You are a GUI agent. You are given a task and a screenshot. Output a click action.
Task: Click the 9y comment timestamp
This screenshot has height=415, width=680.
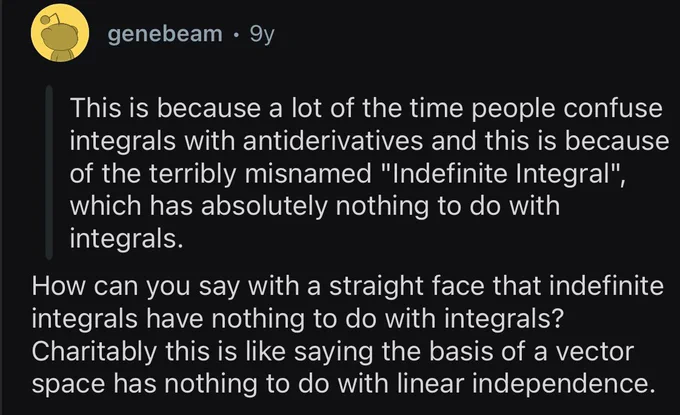click(x=262, y=34)
